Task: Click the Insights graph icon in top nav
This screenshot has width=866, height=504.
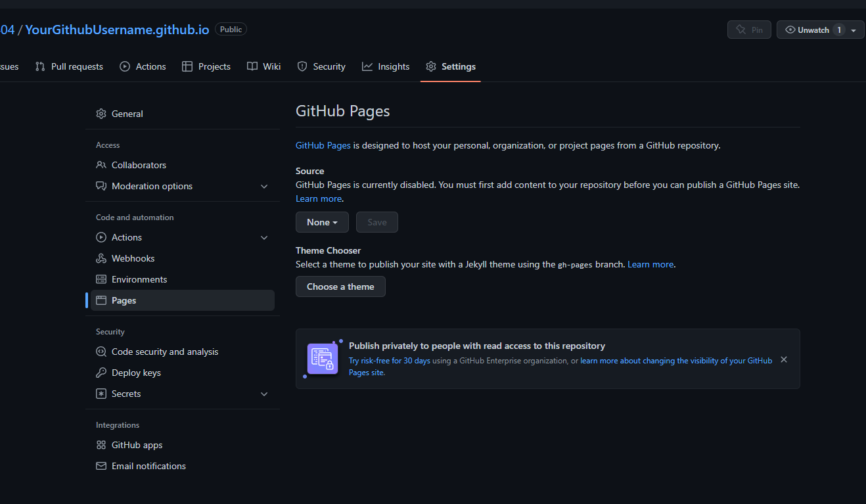Action: coord(367,66)
